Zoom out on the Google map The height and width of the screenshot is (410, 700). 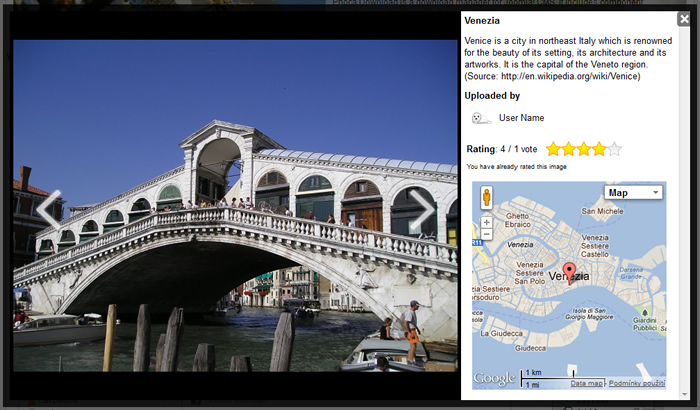tap(487, 234)
